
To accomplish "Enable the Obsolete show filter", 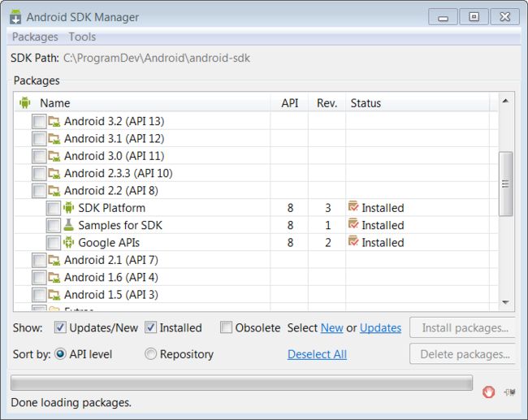I will coord(226,327).
